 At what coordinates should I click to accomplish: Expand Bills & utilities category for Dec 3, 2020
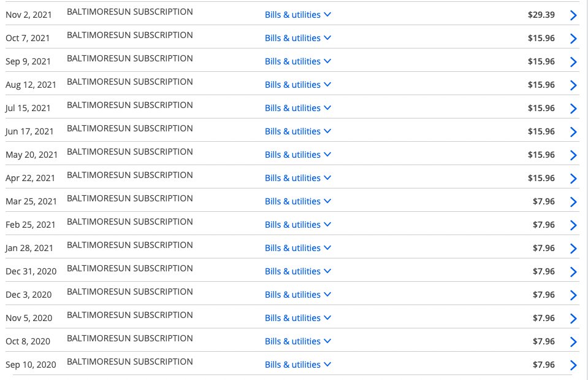[x=298, y=295]
